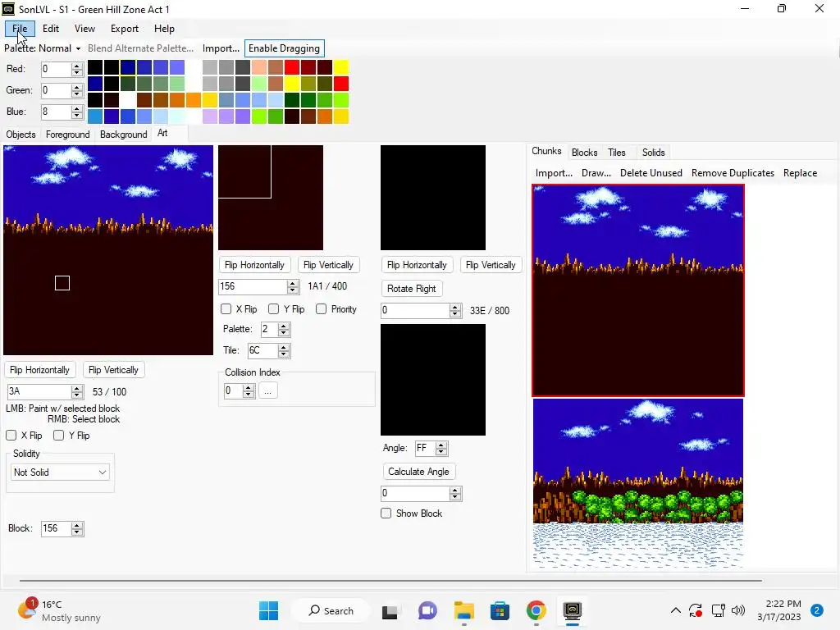840x630 pixels.
Task: Click the ... button beside Collision Index
Action: (x=268, y=391)
